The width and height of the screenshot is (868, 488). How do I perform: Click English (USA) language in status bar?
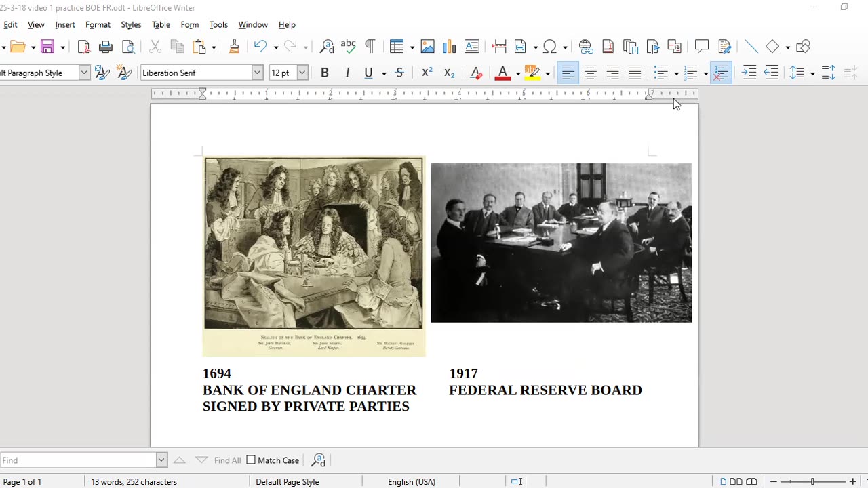[x=412, y=482]
